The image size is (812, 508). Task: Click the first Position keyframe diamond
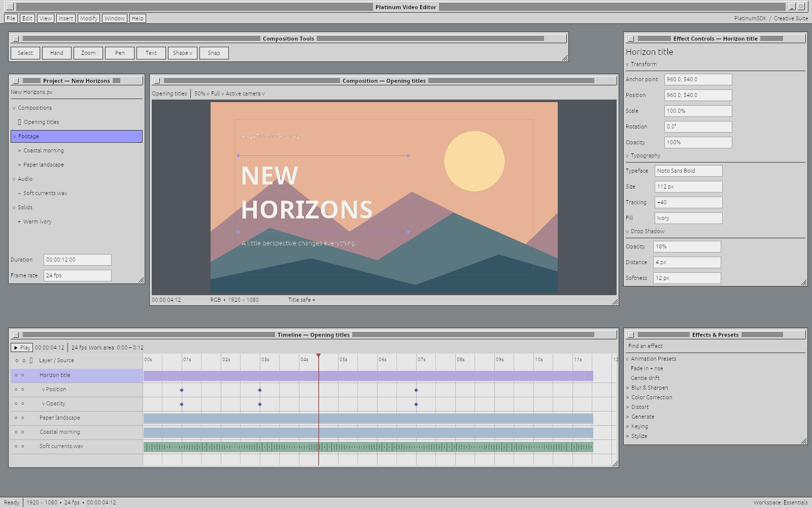click(x=182, y=390)
